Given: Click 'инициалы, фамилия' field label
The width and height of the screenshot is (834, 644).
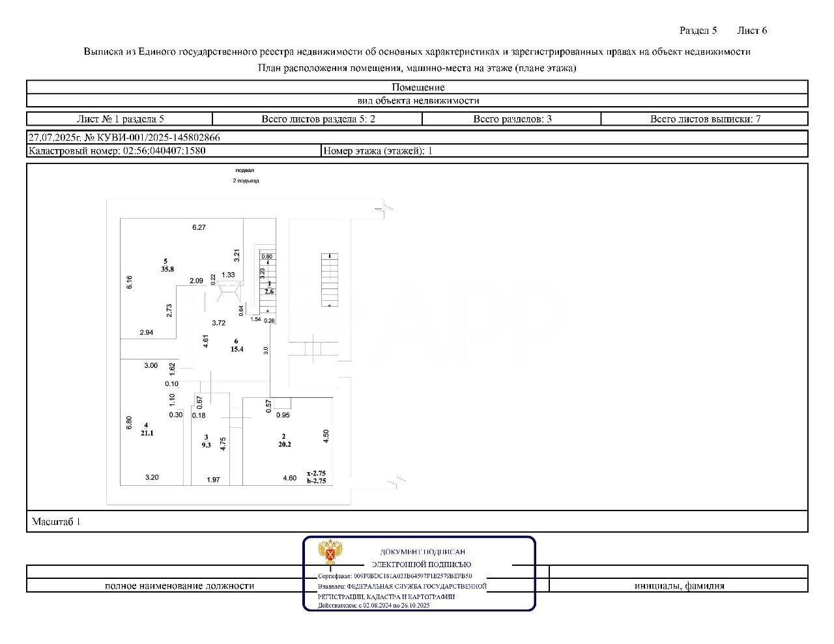Looking at the screenshot, I should tap(679, 585).
